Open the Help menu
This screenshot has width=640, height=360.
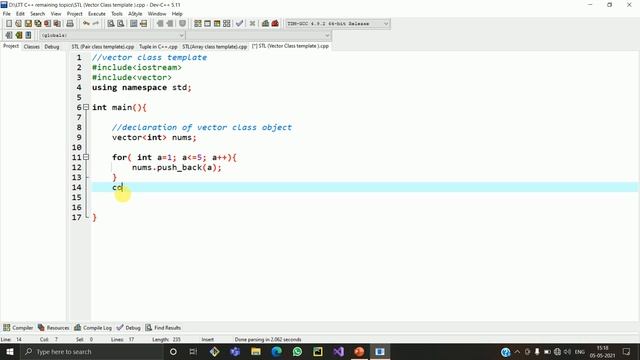177,14
